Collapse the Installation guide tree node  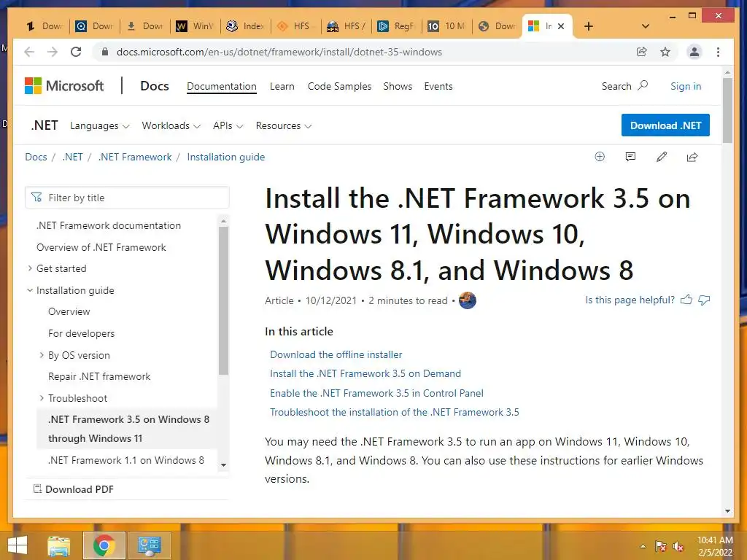pos(30,290)
